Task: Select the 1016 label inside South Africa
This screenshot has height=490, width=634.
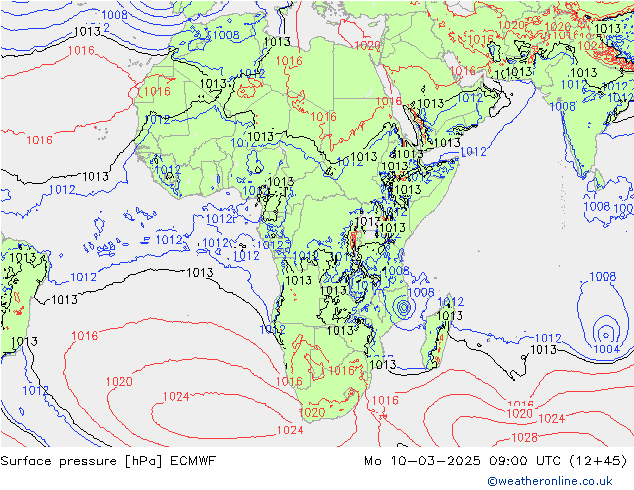Action: pos(341,370)
